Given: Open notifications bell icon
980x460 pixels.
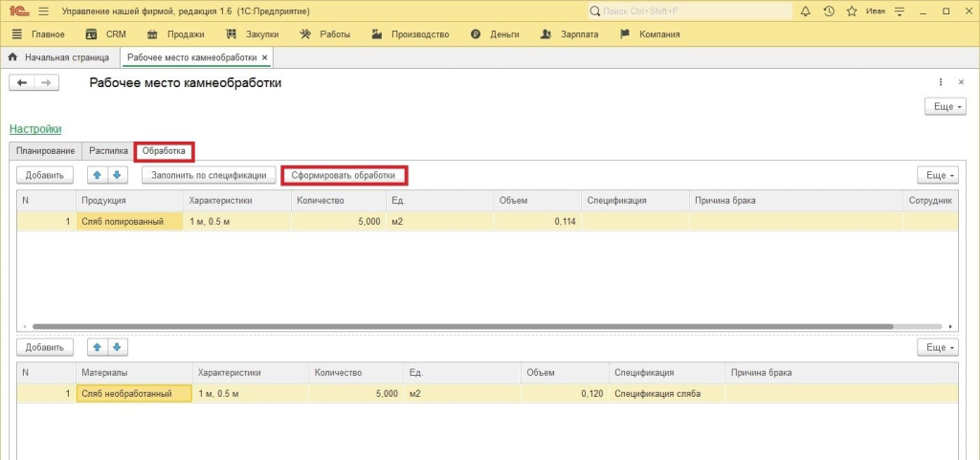Looking at the screenshot, I should (x=806, y=11).
